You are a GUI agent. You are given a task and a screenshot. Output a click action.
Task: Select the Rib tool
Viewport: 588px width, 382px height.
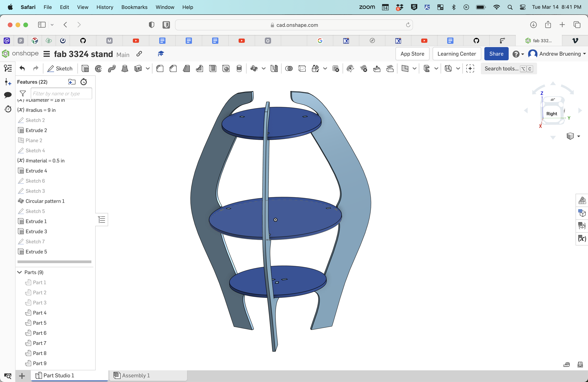pos(199,68)
